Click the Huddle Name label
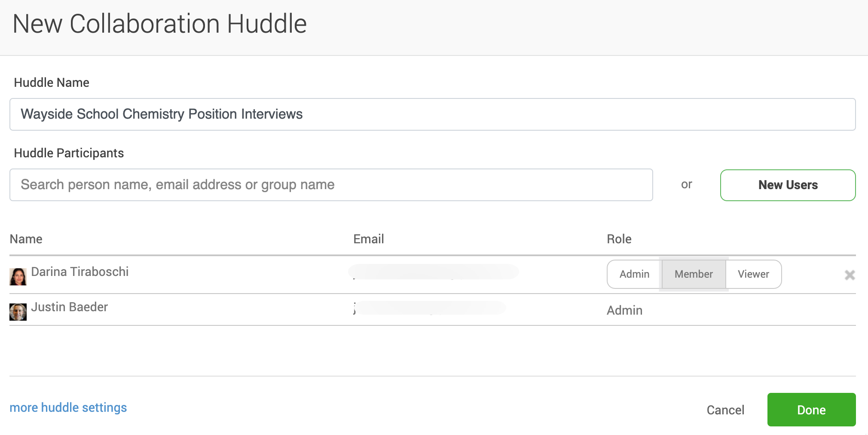The height and width of the screenshot is (435, 868). (52, 83)
